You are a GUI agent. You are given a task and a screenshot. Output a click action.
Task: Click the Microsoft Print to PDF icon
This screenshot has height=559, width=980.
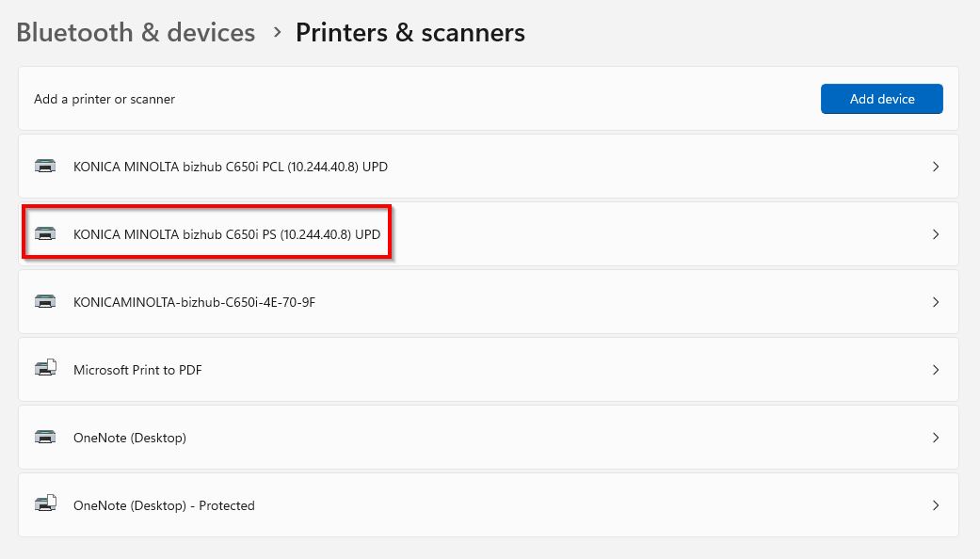[x=45, y=370]
